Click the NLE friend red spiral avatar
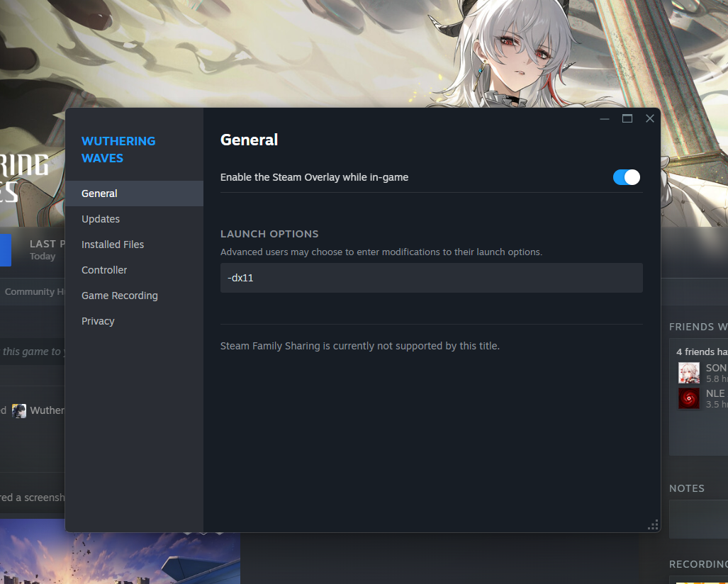Viewport: 728px width, 584px height. (689, 398)
